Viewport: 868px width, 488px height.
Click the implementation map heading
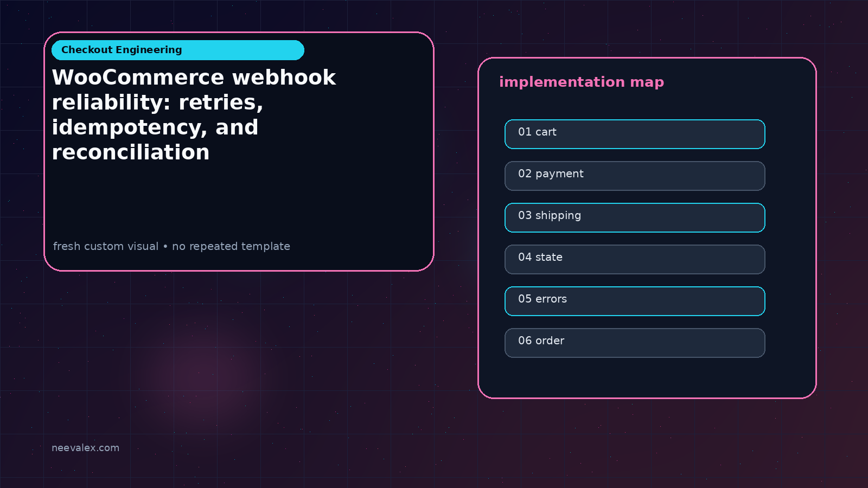582,82
